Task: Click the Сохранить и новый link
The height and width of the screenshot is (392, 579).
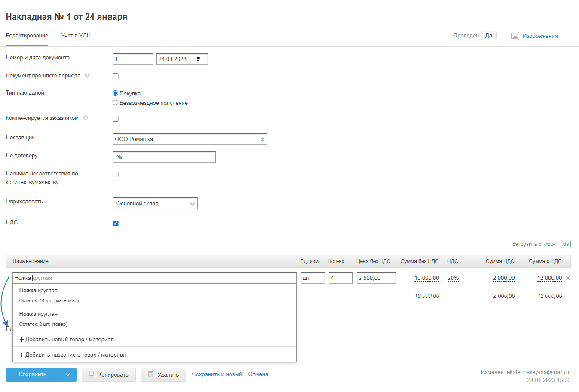Action: coord(217,374)
